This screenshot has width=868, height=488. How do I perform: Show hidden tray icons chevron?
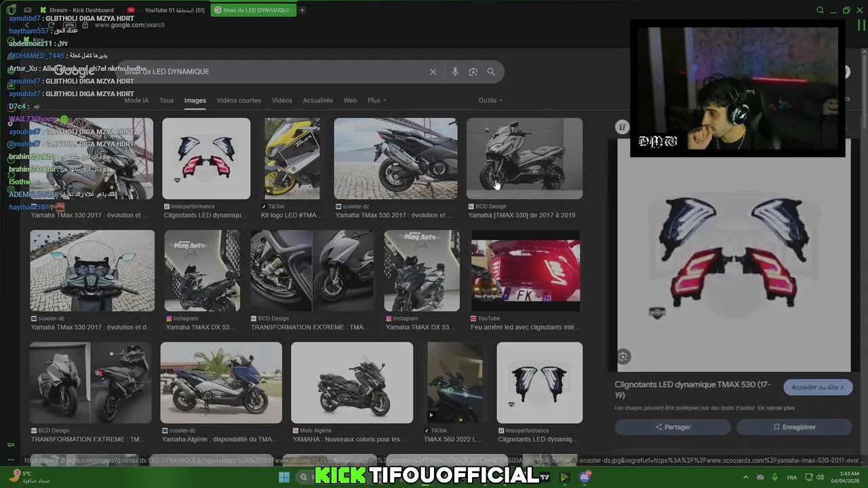click(746, 477)
